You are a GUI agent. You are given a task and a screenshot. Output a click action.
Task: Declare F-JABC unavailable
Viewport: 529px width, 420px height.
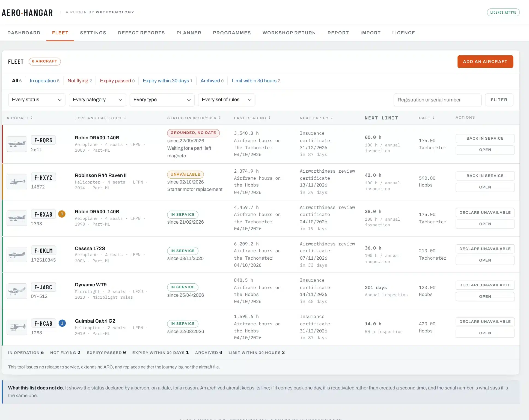pyautogui.click(x=485, y=285)
